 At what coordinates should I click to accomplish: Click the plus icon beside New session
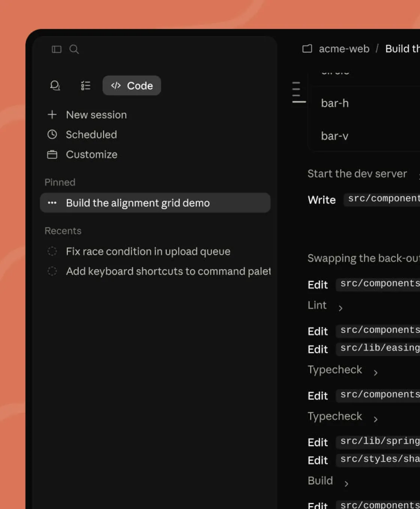click(52, 114)
